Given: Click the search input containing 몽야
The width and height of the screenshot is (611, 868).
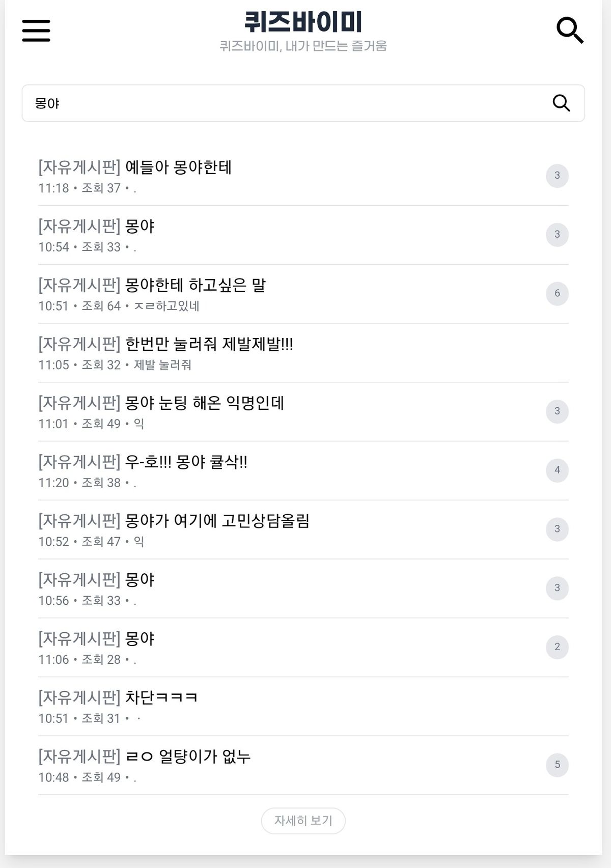Looking at the screenshot, I should point(285,103).
